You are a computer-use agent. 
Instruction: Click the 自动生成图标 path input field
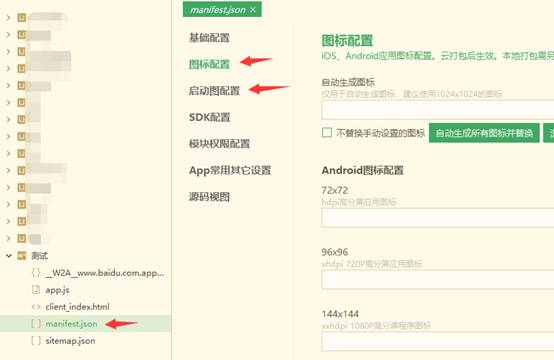click(x=437, y=110)
